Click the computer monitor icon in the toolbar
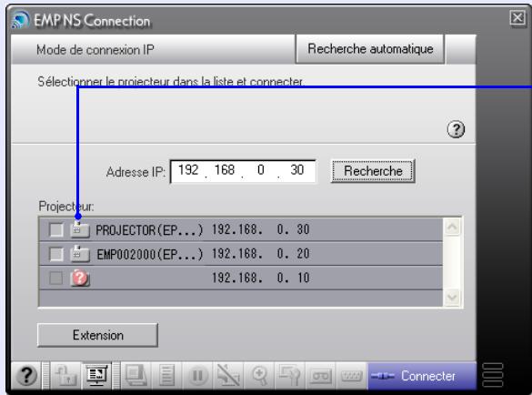532x395 pixels. (x=136, y=376)
